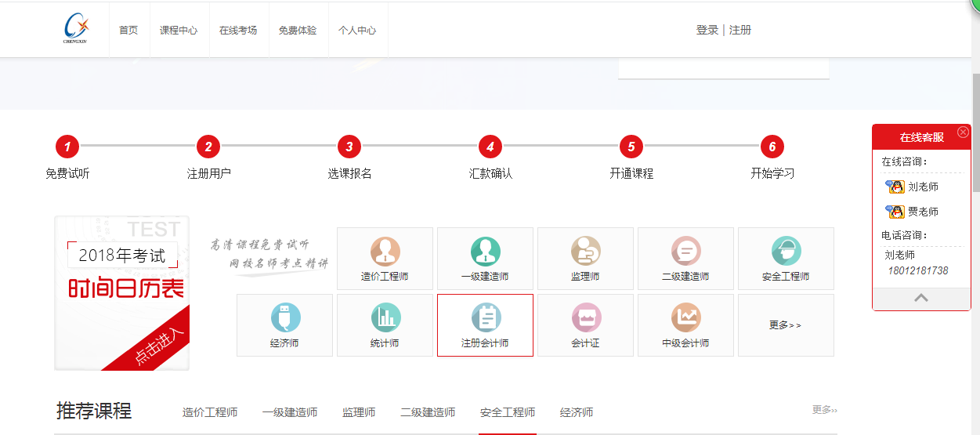Select the 一级建造师 recommended course tab
980x435 pixels.
point(290,412)
